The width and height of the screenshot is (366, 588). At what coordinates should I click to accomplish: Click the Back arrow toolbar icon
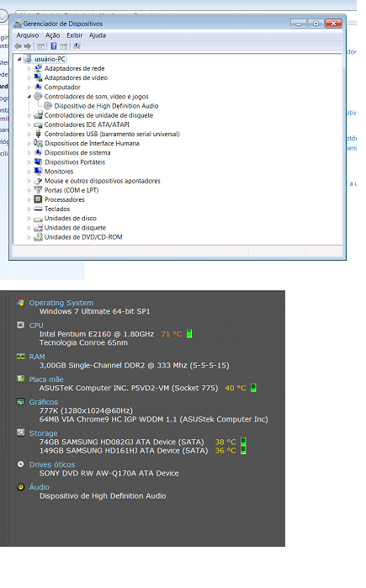coord(18,46)
